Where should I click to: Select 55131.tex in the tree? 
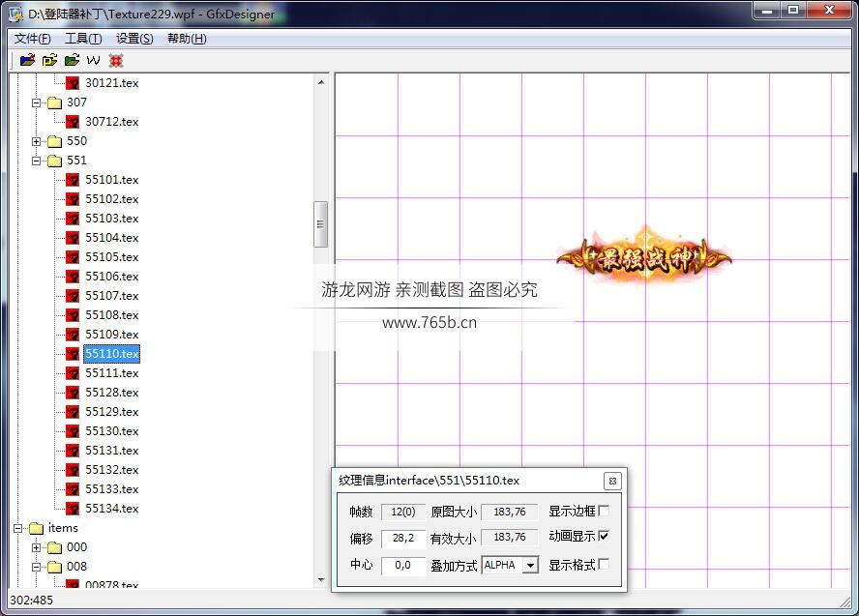pos(112,451)
